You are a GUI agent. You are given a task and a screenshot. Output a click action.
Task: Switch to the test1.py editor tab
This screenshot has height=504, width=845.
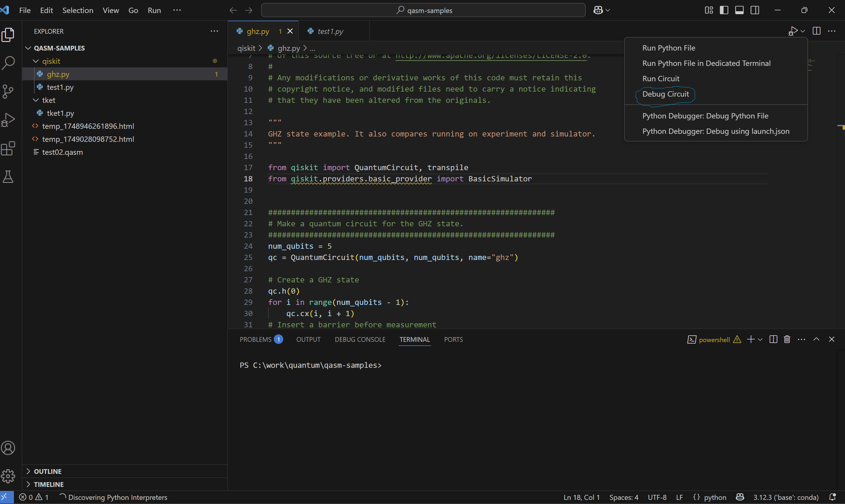[x=330, y=31]
